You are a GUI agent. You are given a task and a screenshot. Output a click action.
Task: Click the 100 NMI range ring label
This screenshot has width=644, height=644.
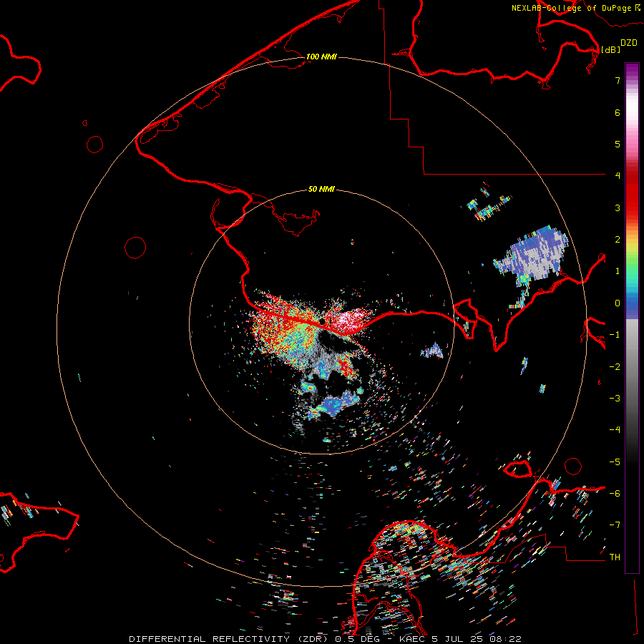point(321,57)
